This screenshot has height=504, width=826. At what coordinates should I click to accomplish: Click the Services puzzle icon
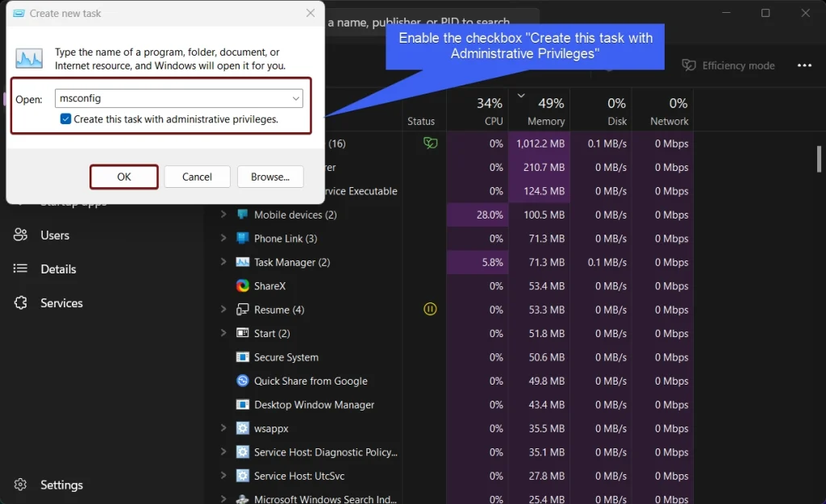tap(20, 303)
